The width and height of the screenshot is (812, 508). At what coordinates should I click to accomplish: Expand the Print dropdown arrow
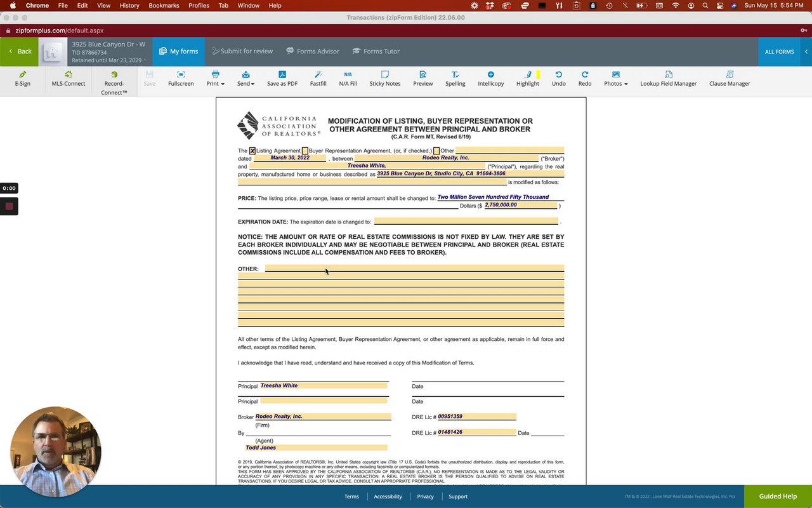pos(222,84)
